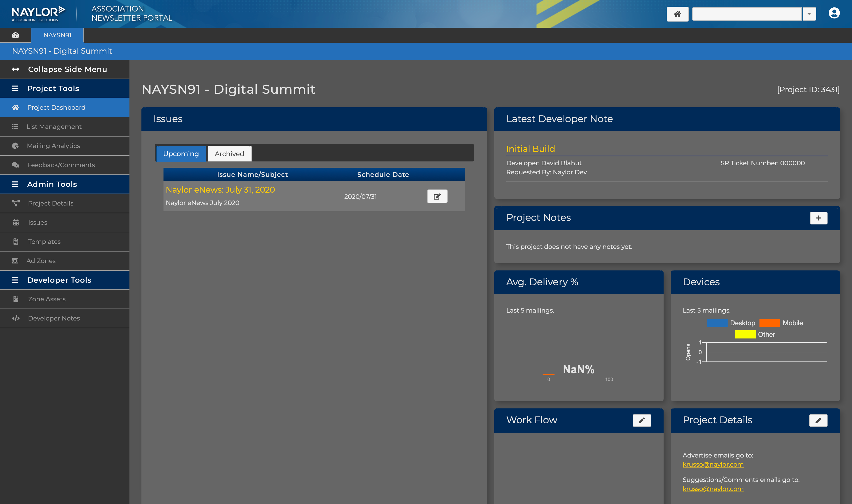Click the project search input field
The image size is (852, 504).
[747, 14]
